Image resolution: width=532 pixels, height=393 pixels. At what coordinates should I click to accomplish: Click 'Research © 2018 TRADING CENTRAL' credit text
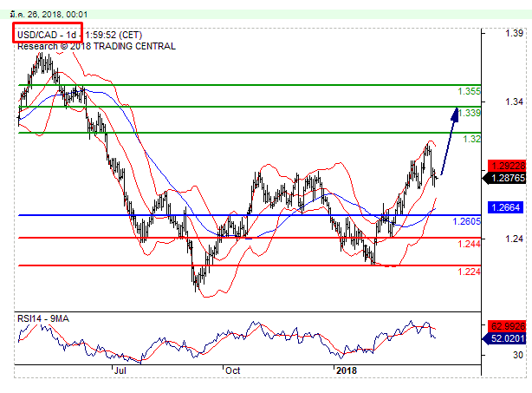pos(96,46)
